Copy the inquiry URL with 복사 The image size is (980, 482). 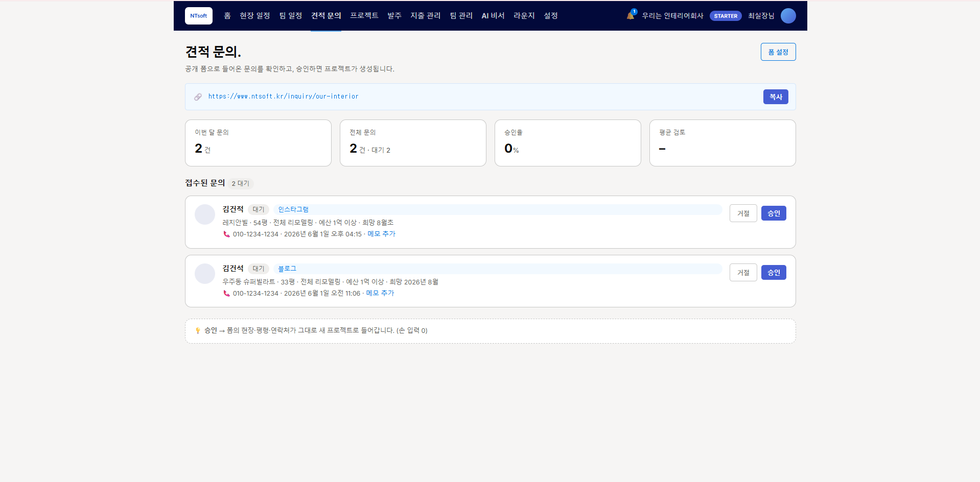(776, 97)
